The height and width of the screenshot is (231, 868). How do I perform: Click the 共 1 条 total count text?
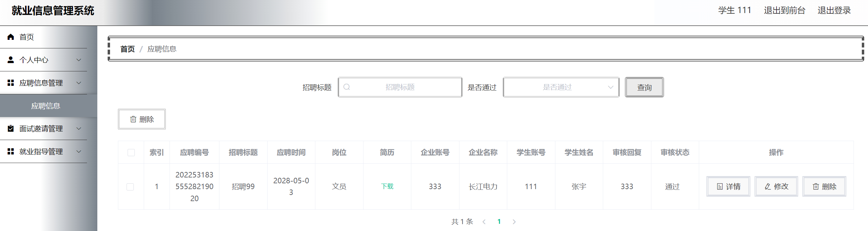coord(462,222)
